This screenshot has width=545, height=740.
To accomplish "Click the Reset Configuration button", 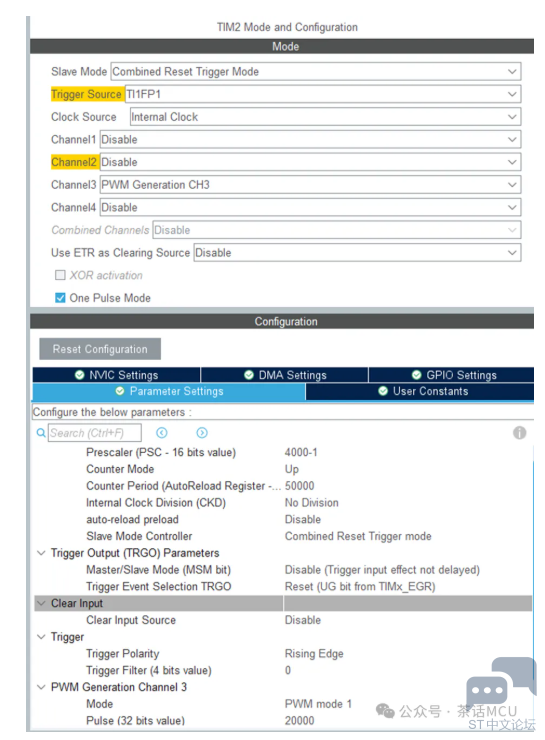I will [x=100, y=349].
